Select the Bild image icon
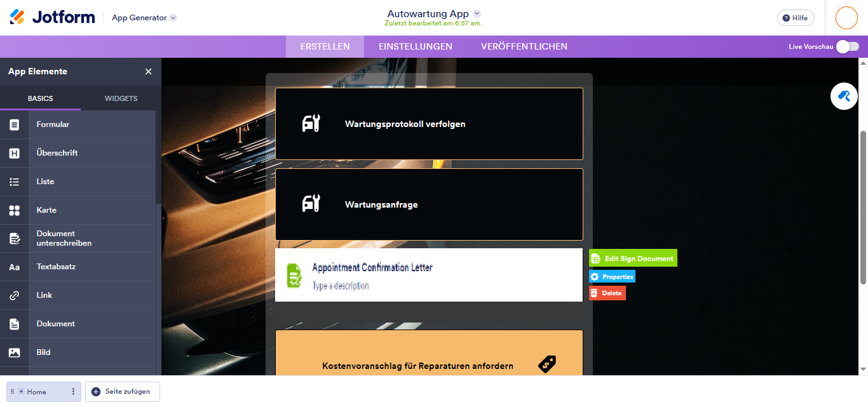 (x=15, y=352)
